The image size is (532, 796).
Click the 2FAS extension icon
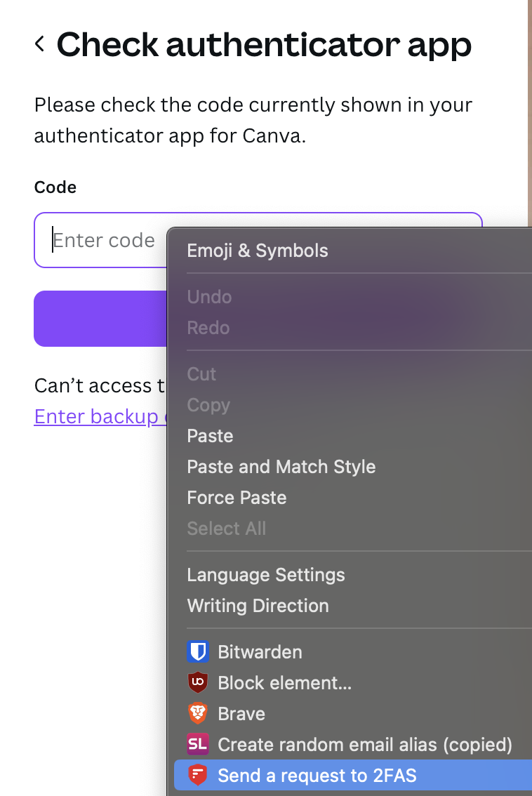click(x=198, y=775)
